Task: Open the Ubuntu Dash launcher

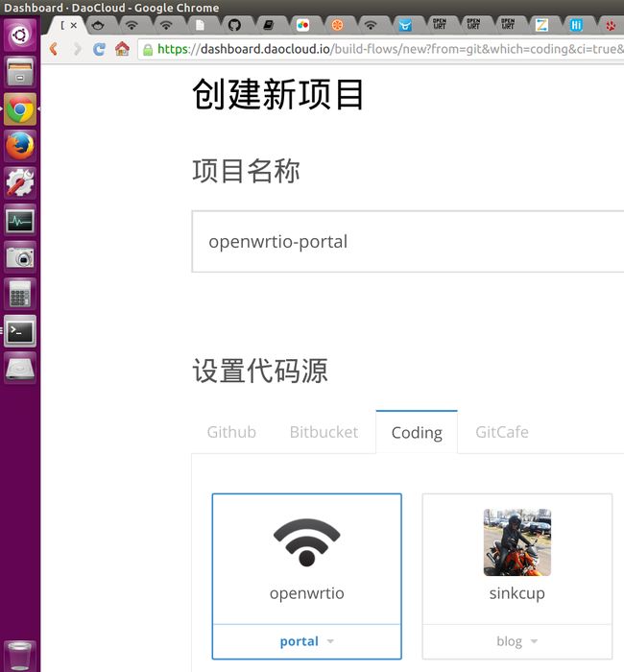Action: pyautogui.click(x=20, y=35)
